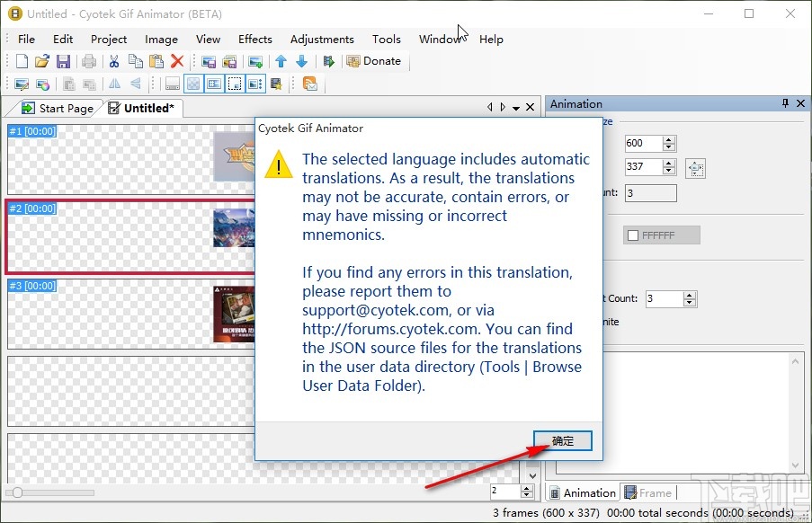Open the Adjustments menu
The width and height of the screenshot is (812, 523).
coord(322,40)
